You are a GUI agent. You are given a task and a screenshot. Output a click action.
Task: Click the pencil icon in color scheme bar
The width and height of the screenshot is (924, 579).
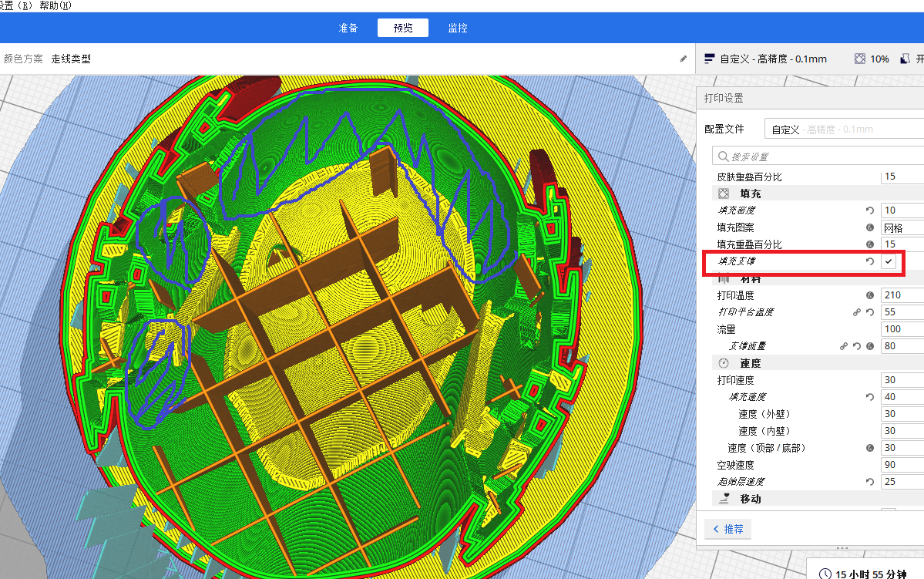click(x=683, y=59)
